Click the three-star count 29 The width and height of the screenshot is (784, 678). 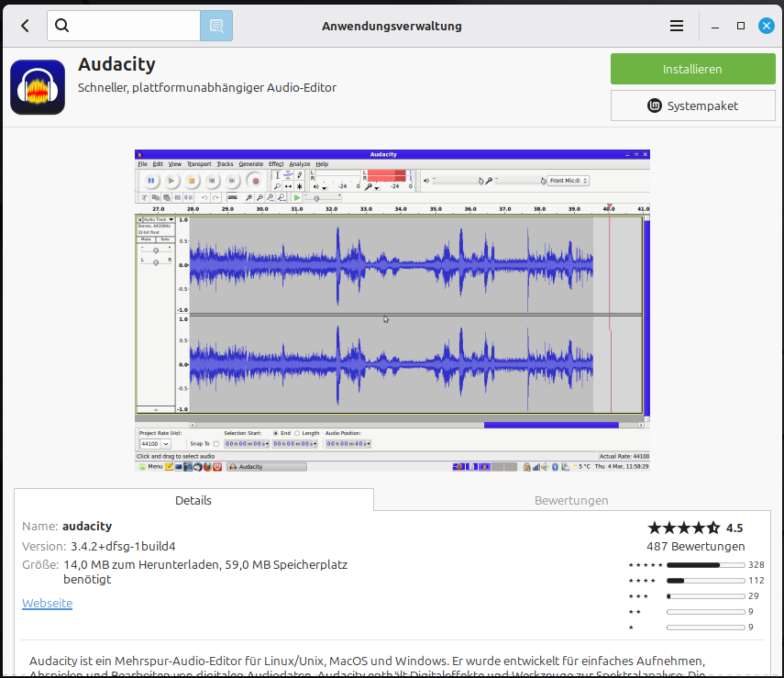754,596
